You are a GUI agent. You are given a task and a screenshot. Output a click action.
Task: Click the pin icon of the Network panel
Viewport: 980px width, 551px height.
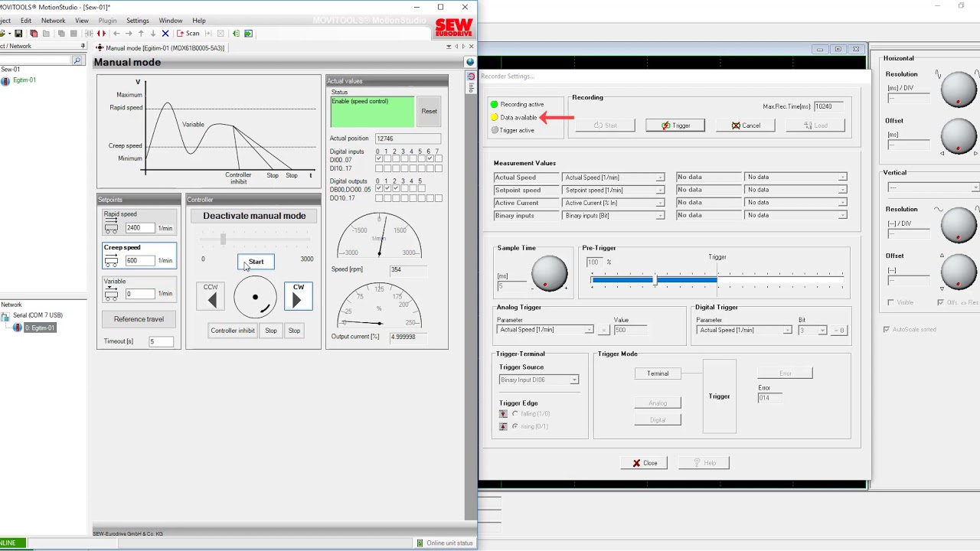point(83,46)
